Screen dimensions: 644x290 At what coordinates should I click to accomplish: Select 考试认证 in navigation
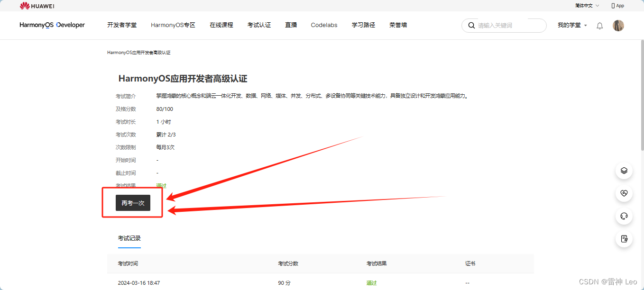coord(259,25)
